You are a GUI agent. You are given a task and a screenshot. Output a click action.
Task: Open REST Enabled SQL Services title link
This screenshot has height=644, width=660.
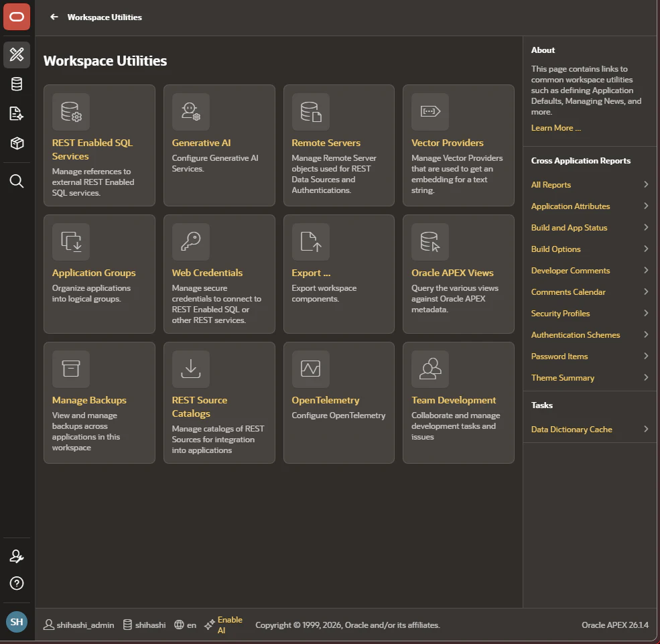[92, 149]
